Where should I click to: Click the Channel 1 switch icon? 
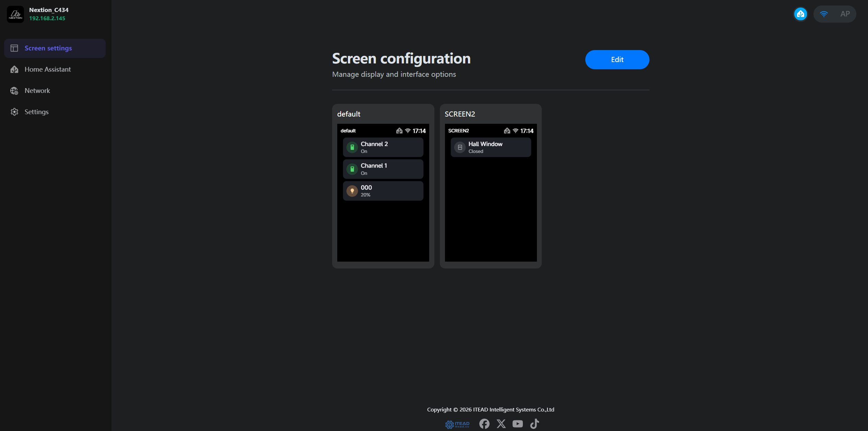coord(352,169)
